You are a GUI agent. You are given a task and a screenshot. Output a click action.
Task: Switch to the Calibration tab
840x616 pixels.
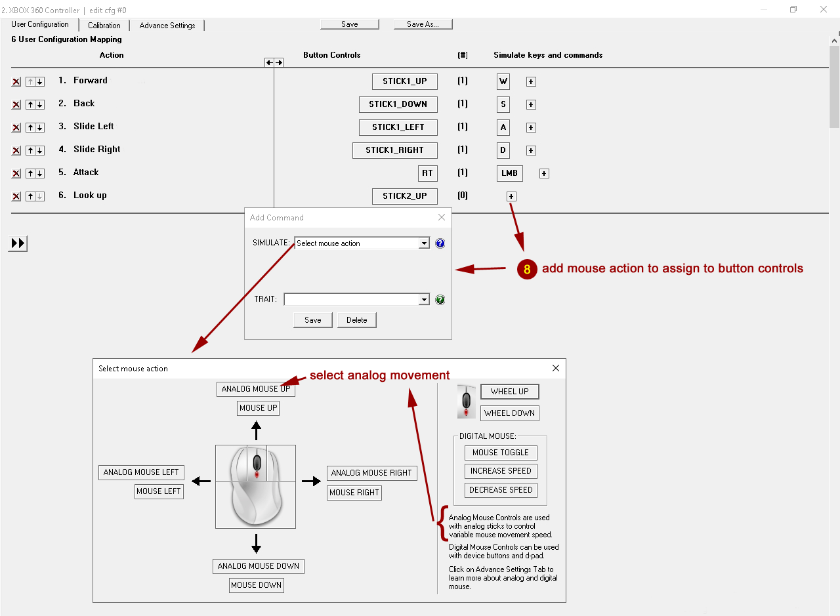[x=104, y=26]
